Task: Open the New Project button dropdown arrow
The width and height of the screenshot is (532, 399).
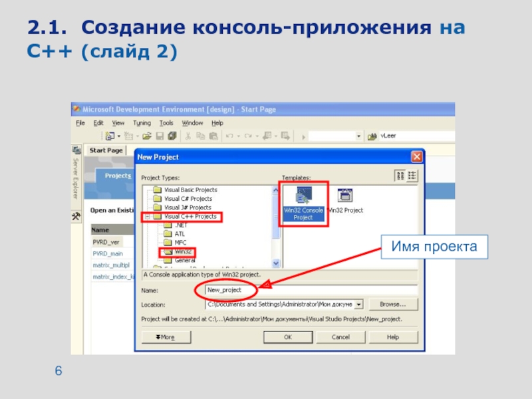Action: (119, 136)
